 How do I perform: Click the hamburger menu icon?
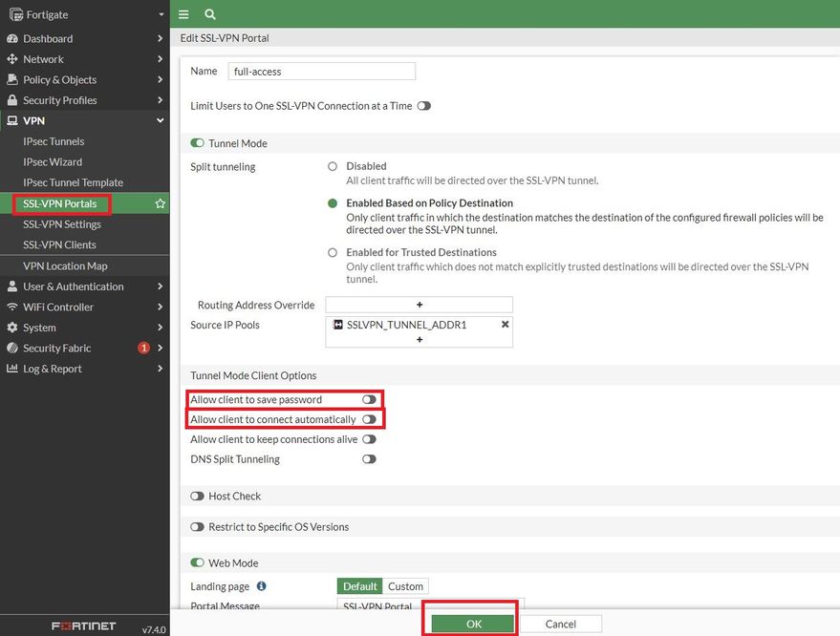(183, 14)
